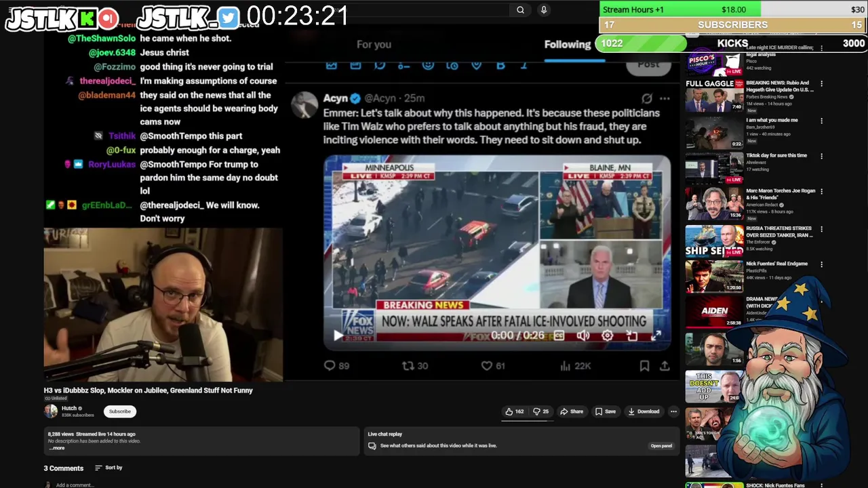Click the Add a comment field
The width and height of the screenshot is (868, 488).
[75, 485]
